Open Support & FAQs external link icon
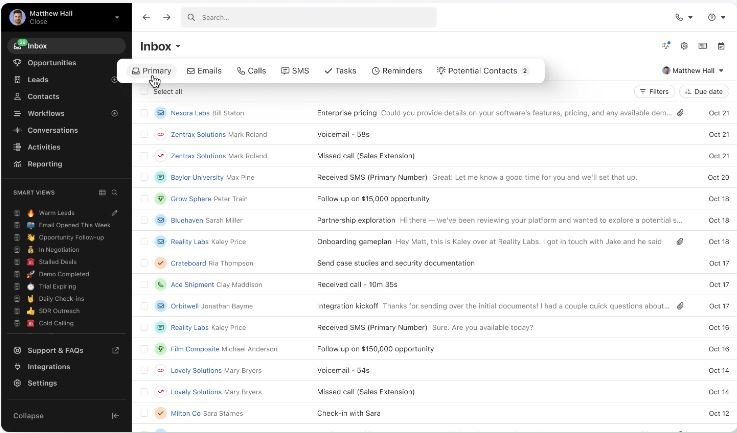The image size is (737, 433). coord(115,350)
